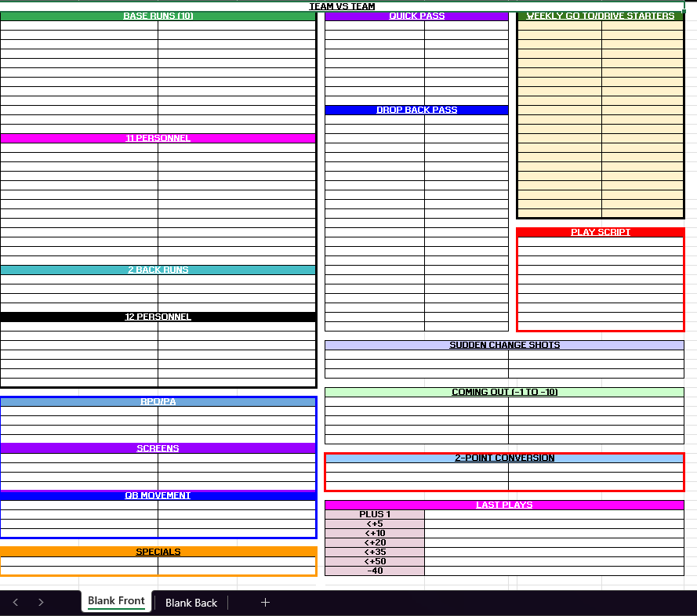This screenshot has height=616, width=697.
Task: Select the Blank Front sheet tab
Action: (116, 601)
